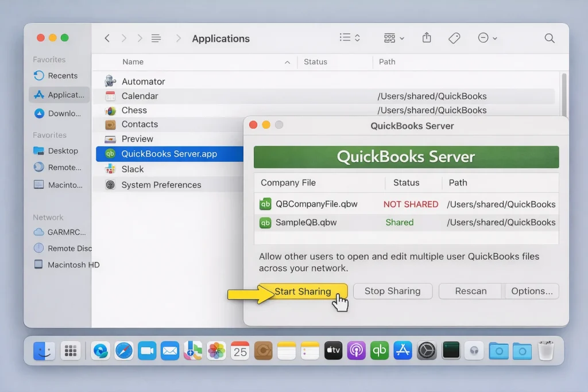Image resolution: width=588 pixels, height=392 pixels.
Task: Click the Start Sharing button
Action: 303,291
